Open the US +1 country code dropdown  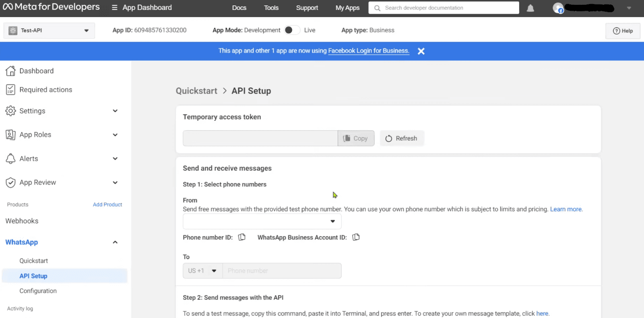pos(202,271)
